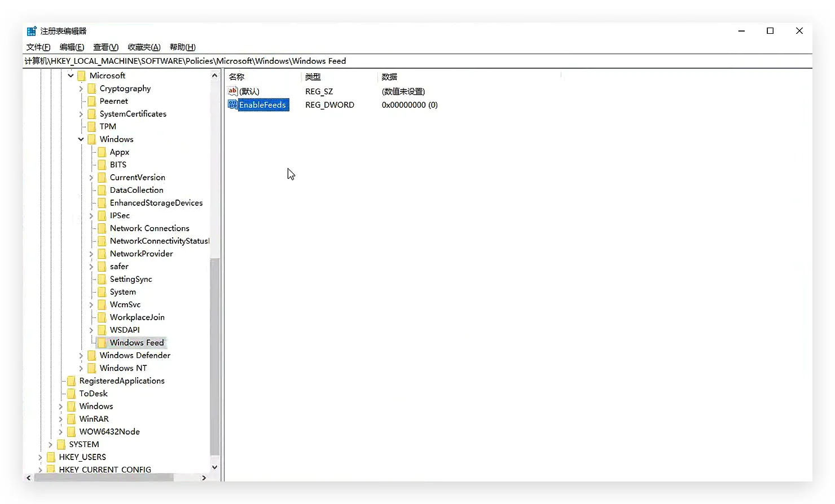The height and width of the screenshot is (504, 835).
Task: Click the (数值未设置) data cell
Action: pyautogui.click(x=403, y=91)
